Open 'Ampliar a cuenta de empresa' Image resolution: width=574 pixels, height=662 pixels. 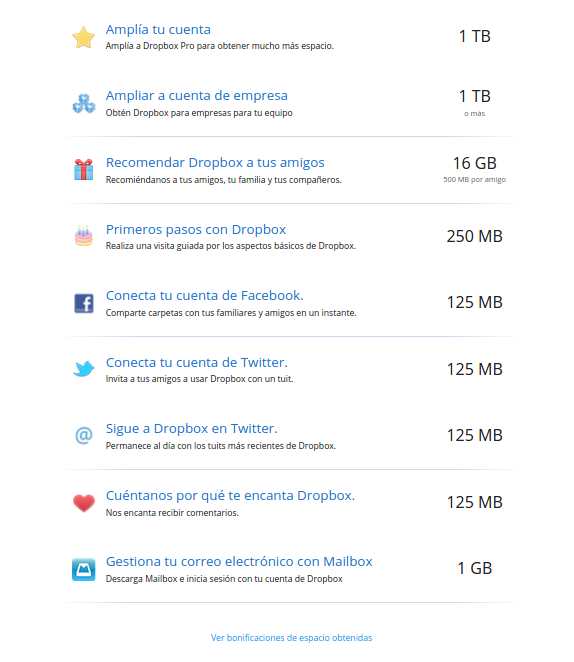197,96
